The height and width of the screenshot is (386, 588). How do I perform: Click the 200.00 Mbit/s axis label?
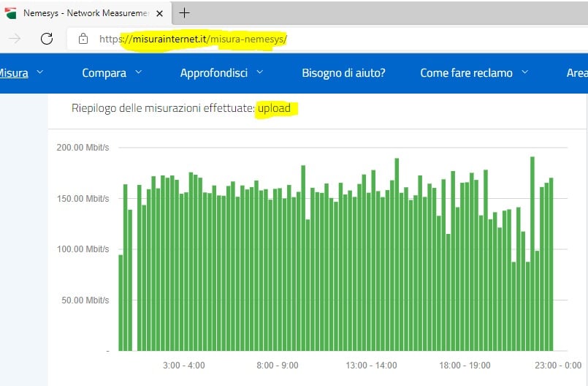click(x=83, y=148)
